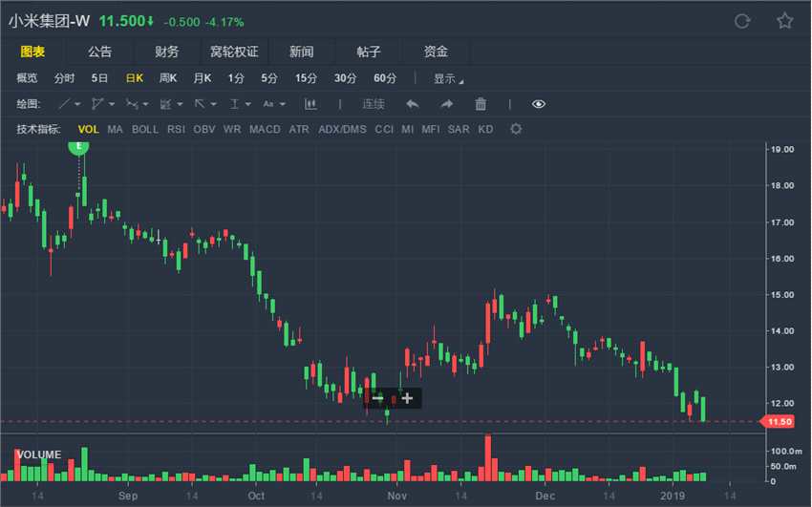The height and width of the screenshot is (507, 812).
Task: Toggle the VOL indicator
Action: click(88, 129)
